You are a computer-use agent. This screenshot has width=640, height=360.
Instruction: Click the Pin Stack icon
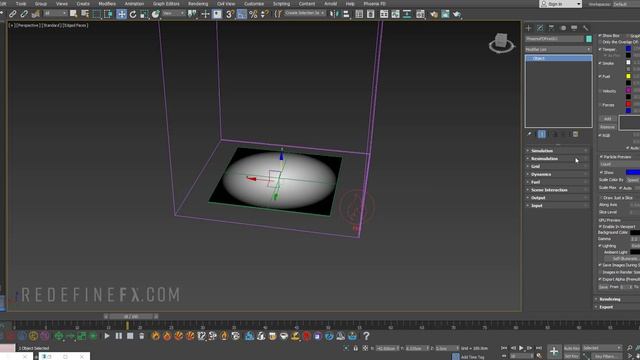click(x=529, y=134)
